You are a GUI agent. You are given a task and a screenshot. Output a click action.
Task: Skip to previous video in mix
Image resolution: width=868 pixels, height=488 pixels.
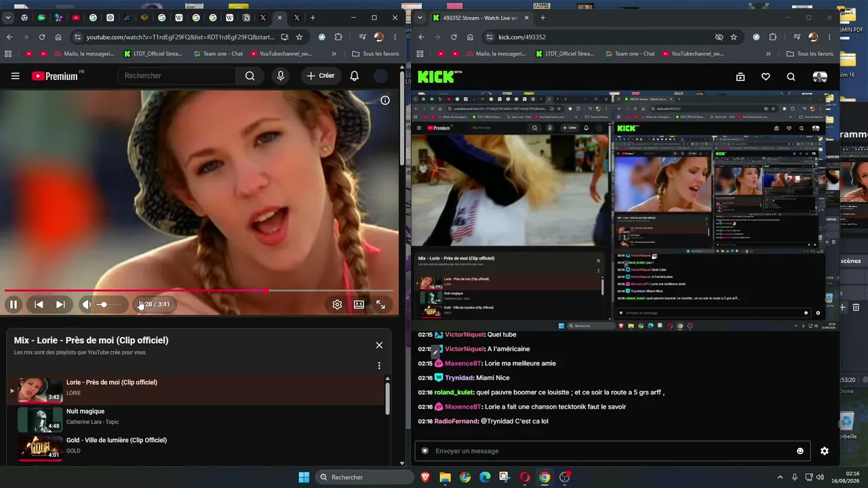pos(39,305)
